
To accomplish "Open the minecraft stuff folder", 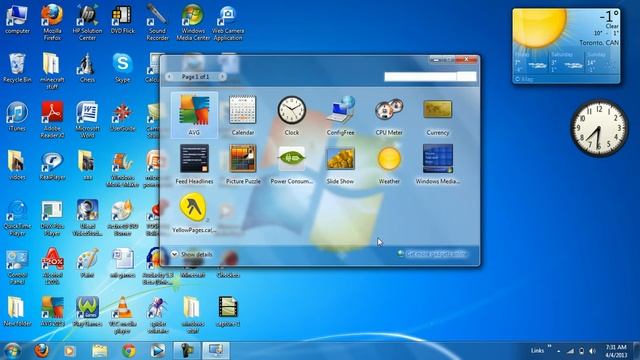I will pos(52,71).
